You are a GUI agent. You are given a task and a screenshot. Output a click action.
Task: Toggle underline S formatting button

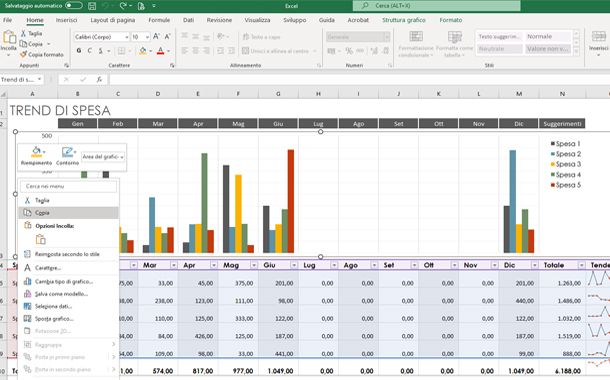point(100,51)
